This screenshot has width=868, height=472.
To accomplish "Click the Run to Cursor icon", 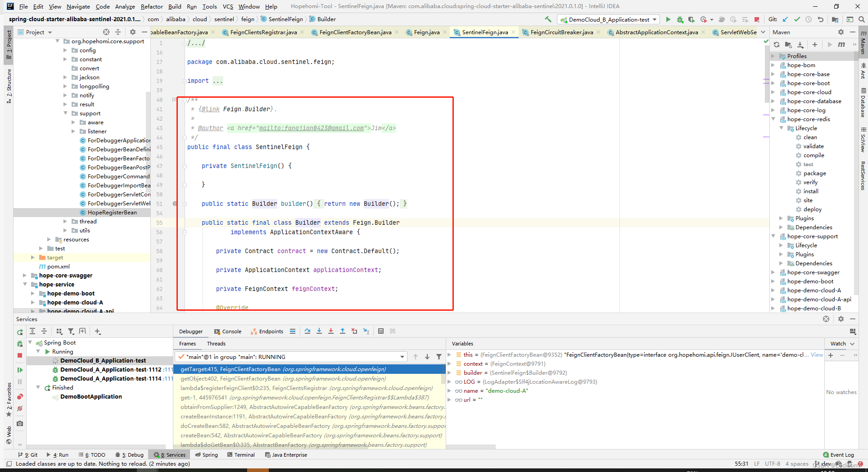I will [366, 331].
